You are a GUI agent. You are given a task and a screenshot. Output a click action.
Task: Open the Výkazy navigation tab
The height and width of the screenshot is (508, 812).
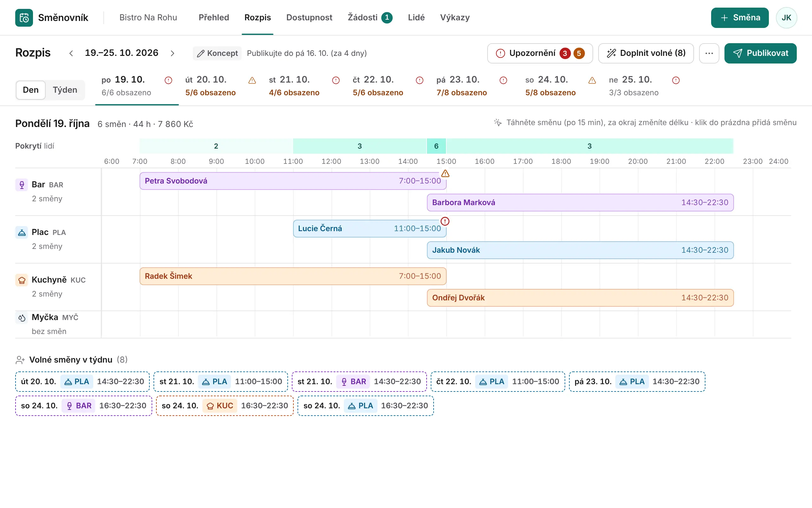click(455, 17)
